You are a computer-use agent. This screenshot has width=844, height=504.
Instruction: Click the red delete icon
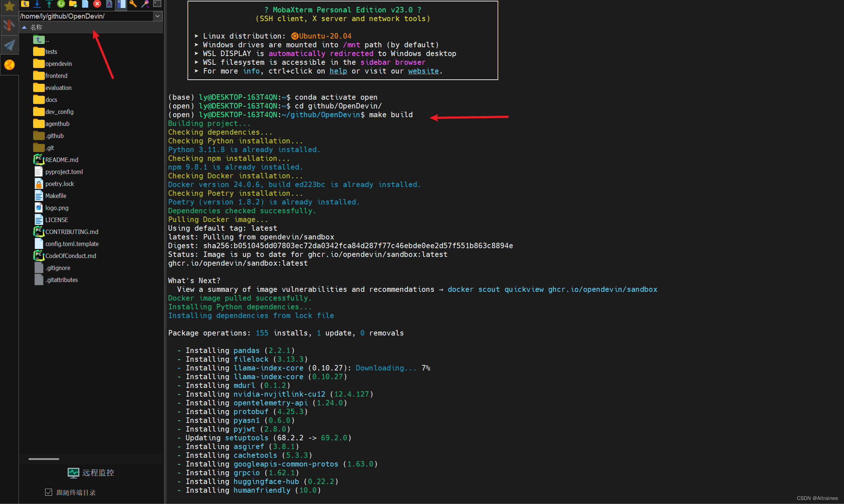97,4
